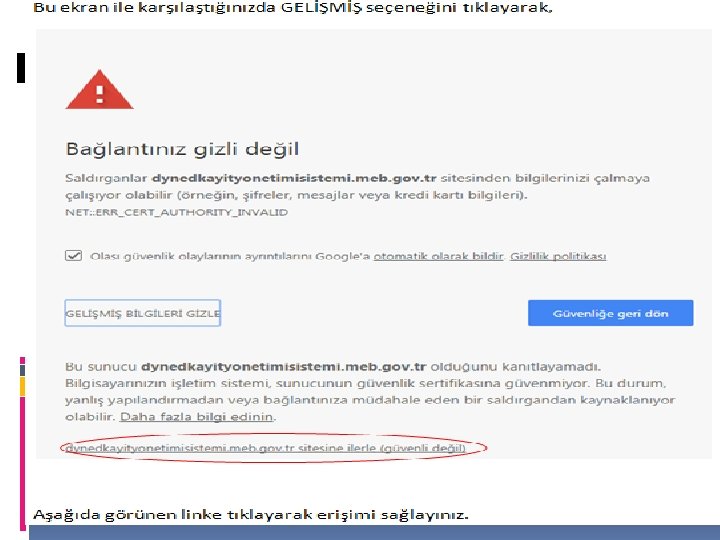Click the NET::ERR_CERT_AUTHORITY_INVALID error code
Screen dimensions: 720x540
[177, 212]
